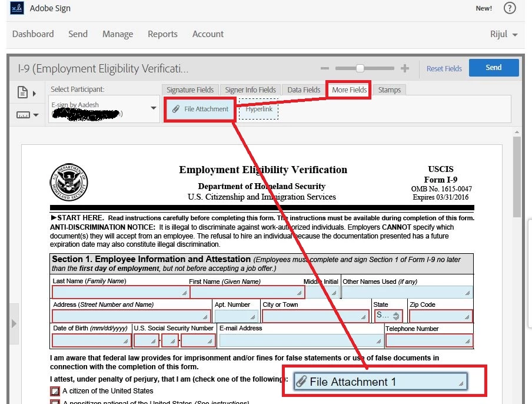This screenshot has height=404, width=532.
Task: Check 'A citizen of the United States' box
Action: tap(55, 391)
